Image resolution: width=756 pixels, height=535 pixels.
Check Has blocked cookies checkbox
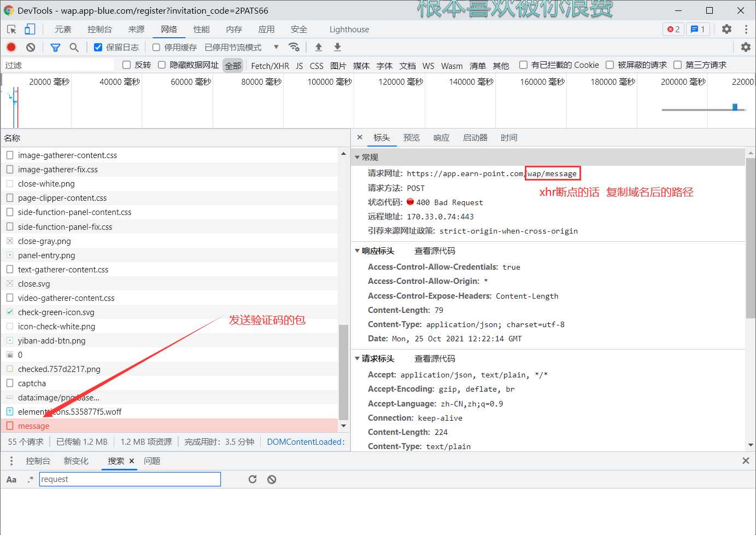[x=523, y=65]
